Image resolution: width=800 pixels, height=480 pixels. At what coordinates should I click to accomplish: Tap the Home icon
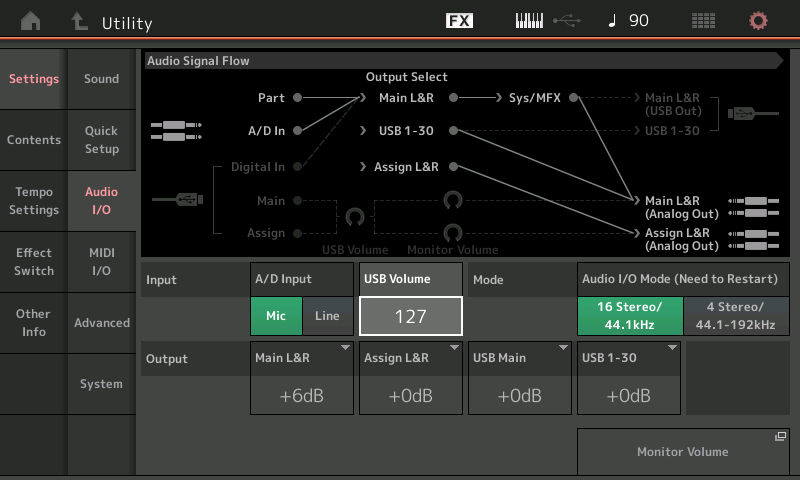(x=32, y=21)
